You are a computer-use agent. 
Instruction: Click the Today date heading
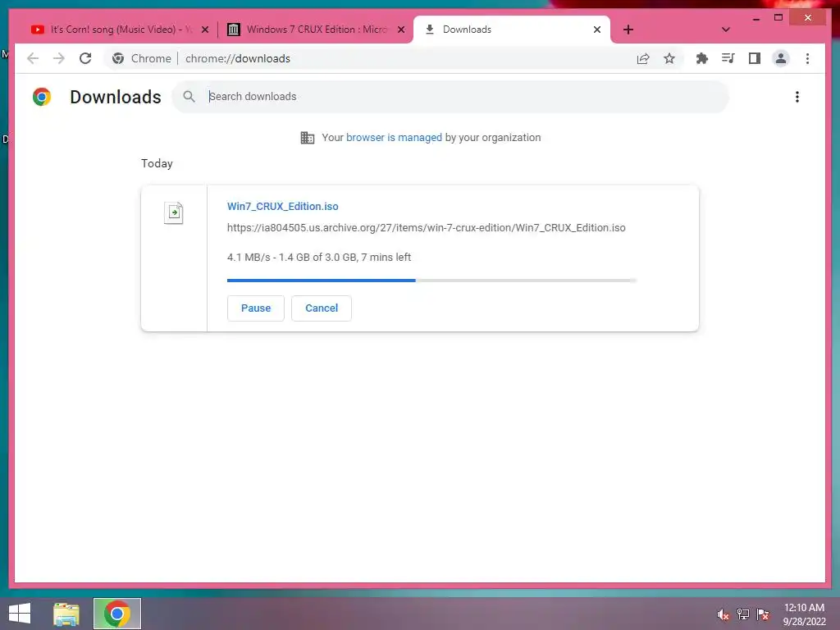point(157,163)
